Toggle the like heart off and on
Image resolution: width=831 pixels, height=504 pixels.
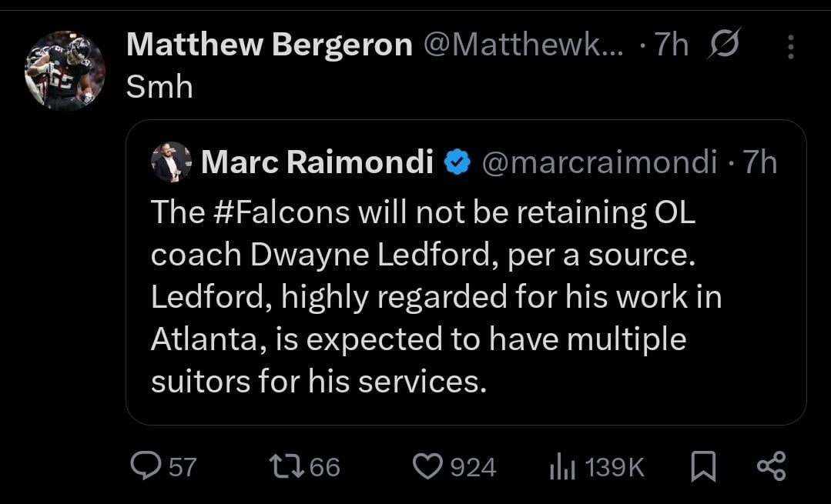click(429, 466)
